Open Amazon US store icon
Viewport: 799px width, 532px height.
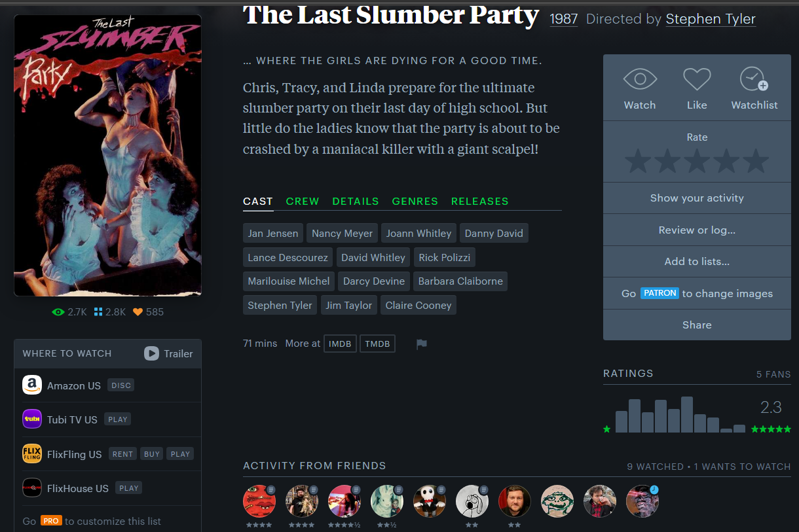tap(32, 385)
